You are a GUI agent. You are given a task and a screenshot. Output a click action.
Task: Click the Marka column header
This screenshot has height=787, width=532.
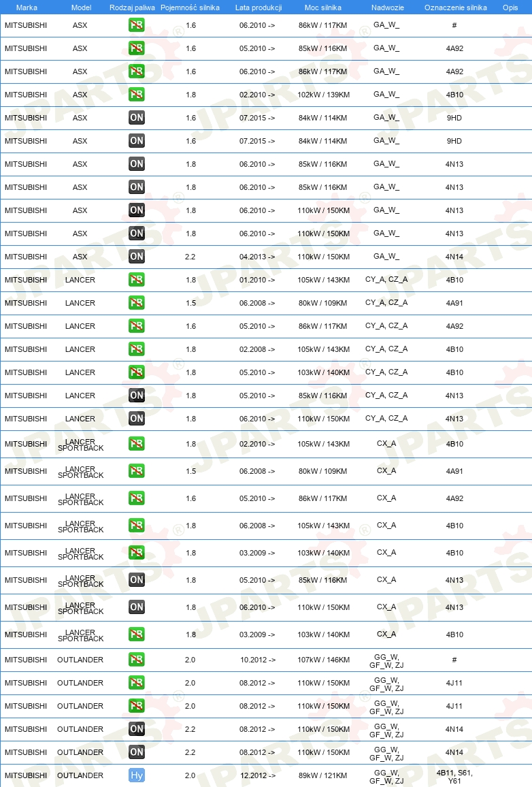(x=27, y=7)
